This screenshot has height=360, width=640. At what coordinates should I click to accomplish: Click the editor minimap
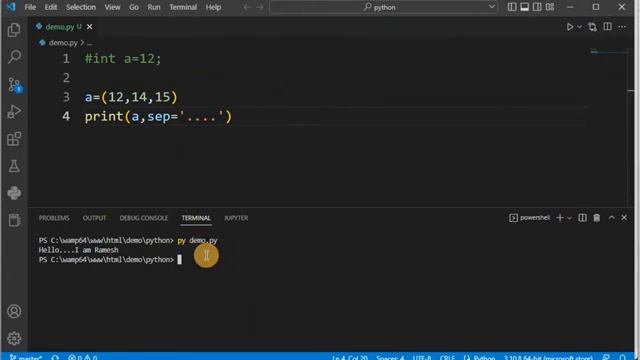pyautogui.click(x=608, y=52)
